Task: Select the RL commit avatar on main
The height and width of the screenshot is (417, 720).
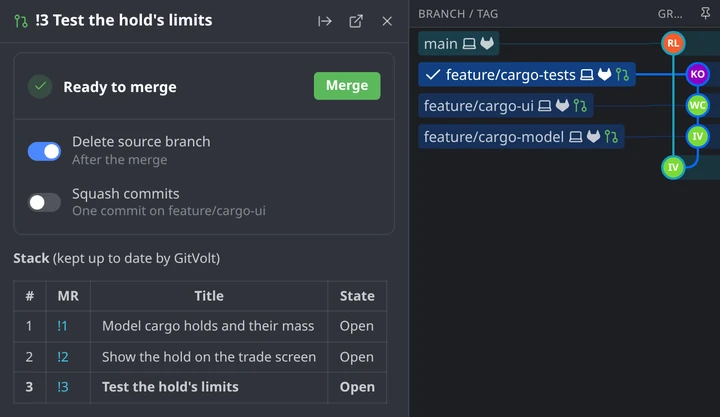Action: pyautogui.click(x=673, y=43)
